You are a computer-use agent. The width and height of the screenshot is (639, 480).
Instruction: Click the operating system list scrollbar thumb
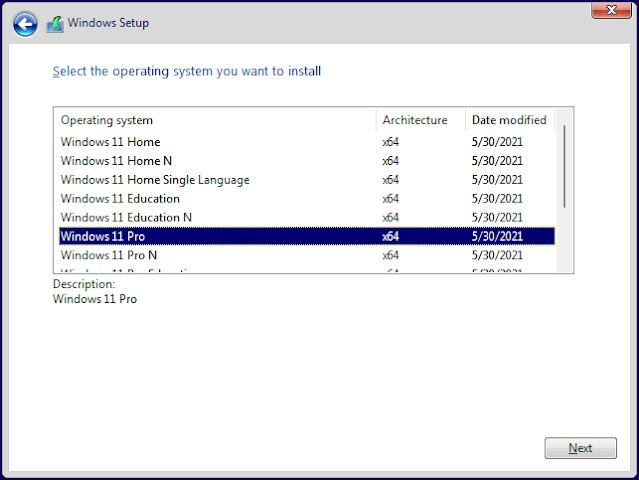pyautogui.click(x=564, y=167)
